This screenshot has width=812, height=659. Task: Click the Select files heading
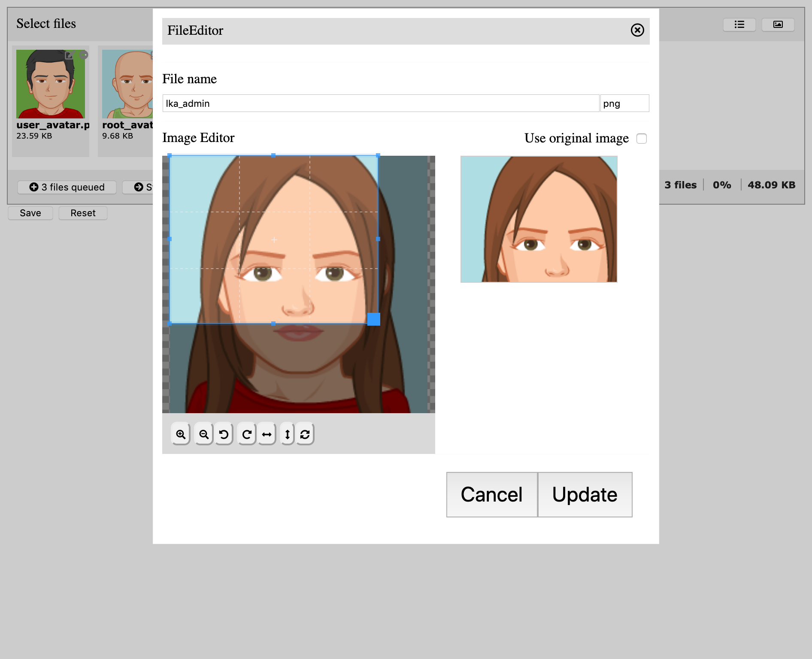tap(46, 24)
